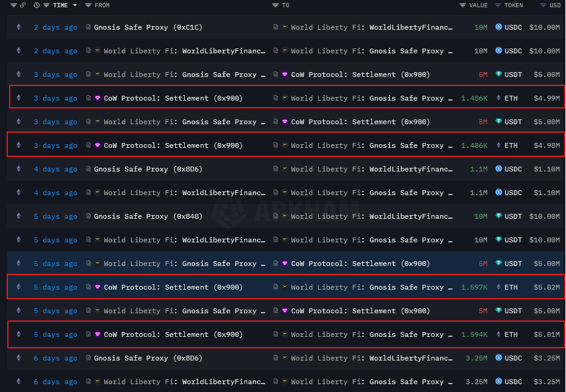This screenshot has width=566, height=392.
Task: Expand the TIME column dropdown arrow
Action: (x=75, y=5)
